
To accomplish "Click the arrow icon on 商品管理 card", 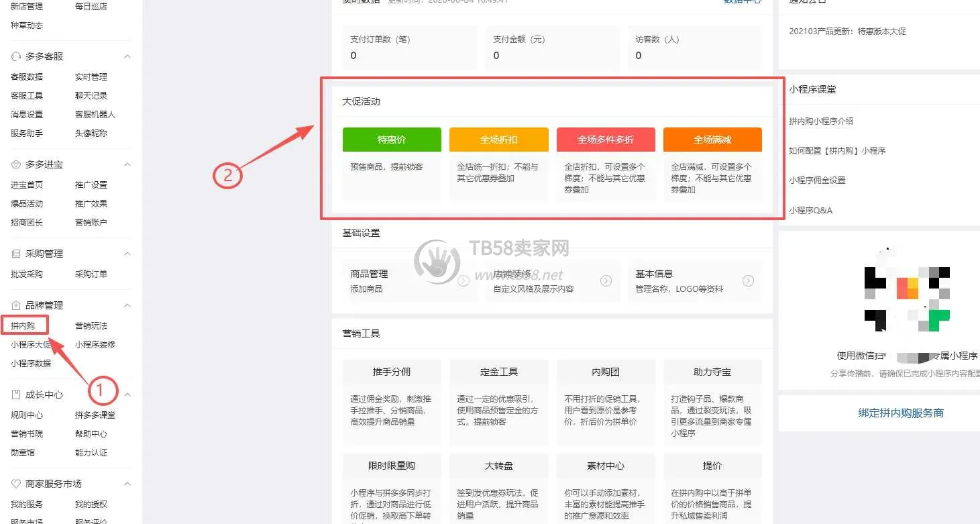I will 463,281.
